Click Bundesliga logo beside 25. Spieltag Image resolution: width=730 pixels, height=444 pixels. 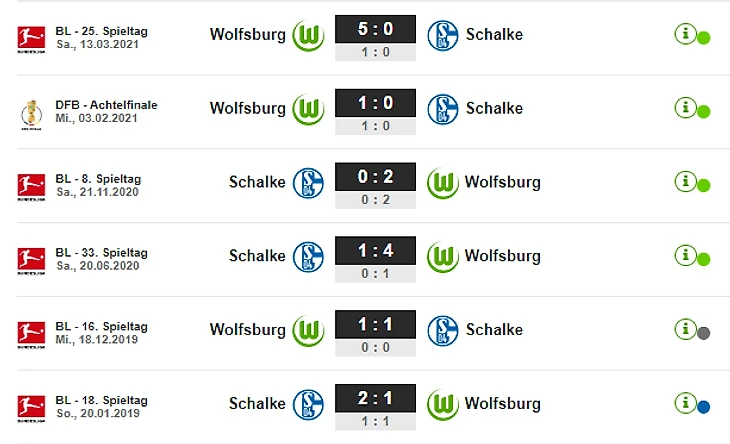31,39
